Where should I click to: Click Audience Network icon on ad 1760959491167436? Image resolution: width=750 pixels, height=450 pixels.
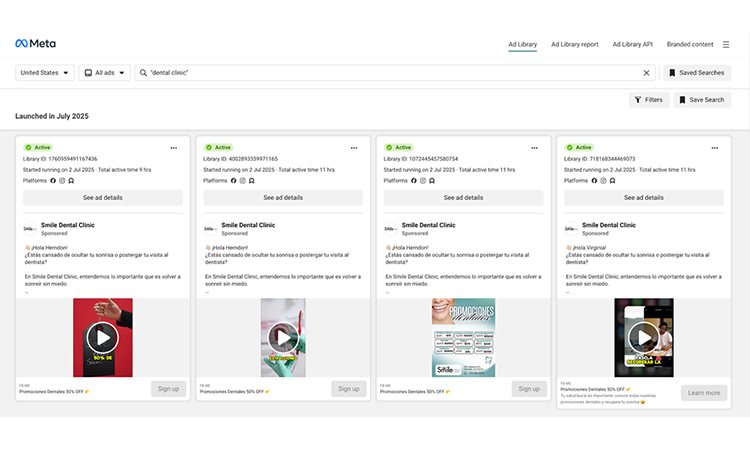coord(71,181)
